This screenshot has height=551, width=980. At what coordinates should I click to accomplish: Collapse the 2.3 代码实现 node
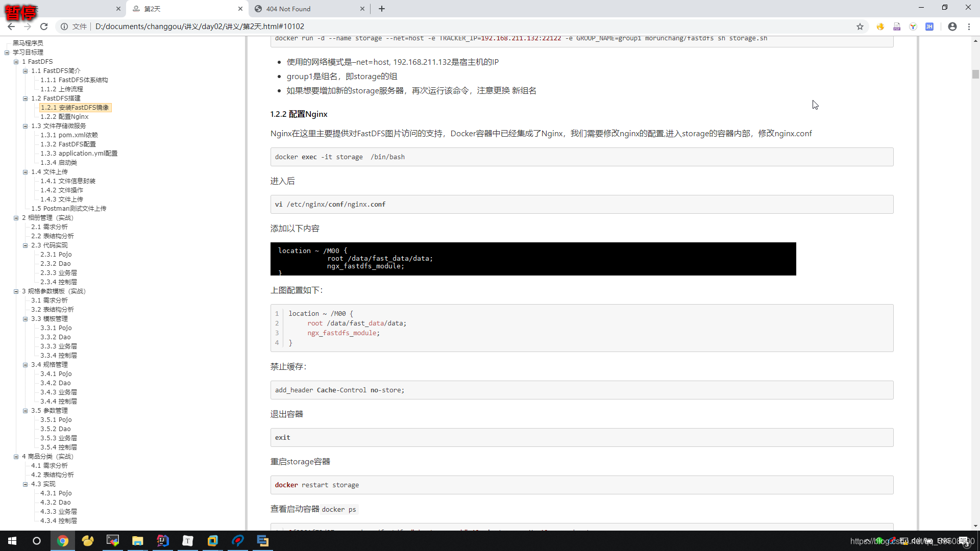coord(25,245)
